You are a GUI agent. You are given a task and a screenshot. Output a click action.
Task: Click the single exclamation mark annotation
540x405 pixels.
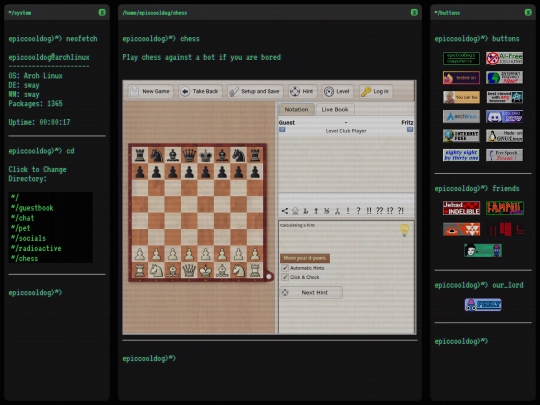348,210
